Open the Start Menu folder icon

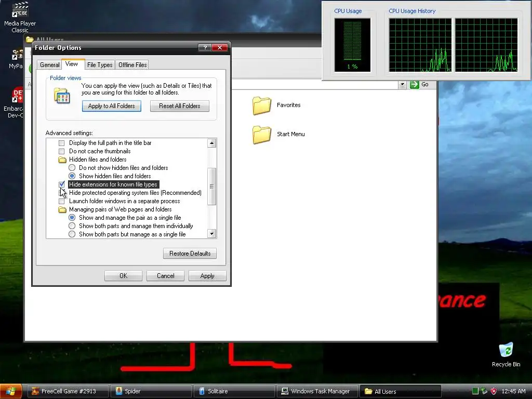(262, 135)
